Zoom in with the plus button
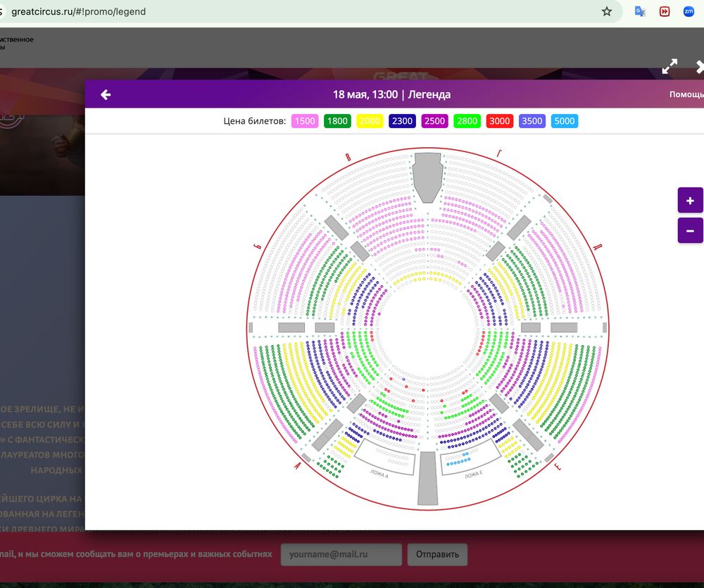The width and height of the screenshot is (704, 588). coord(690,200)
